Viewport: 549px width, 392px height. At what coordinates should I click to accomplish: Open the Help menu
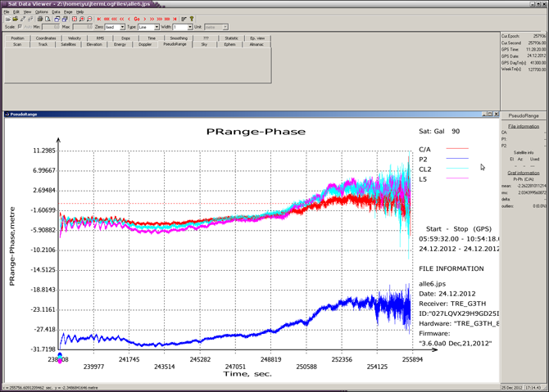tap(79, 11)
